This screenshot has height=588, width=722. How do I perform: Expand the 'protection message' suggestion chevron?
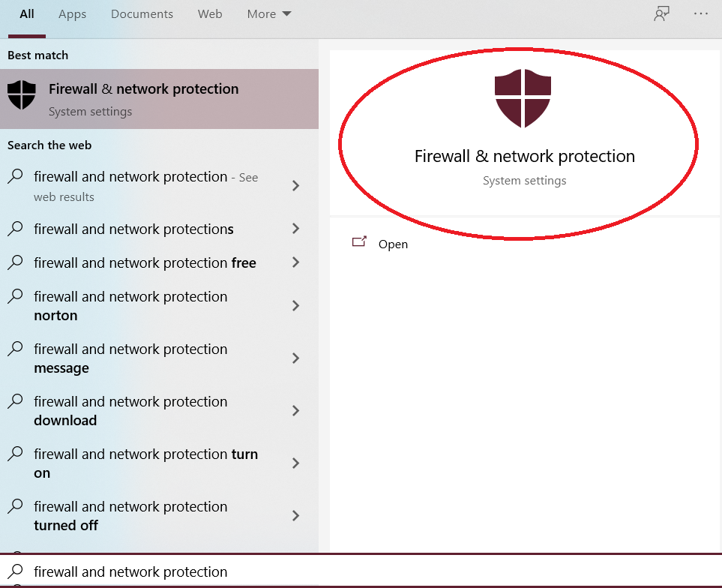(x=295, y=358)
